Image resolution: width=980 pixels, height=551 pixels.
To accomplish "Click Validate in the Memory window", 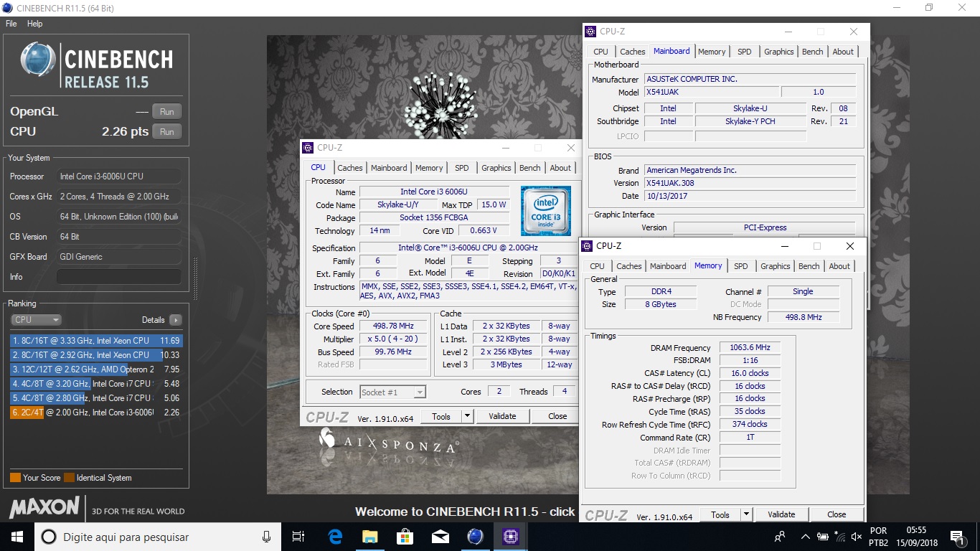I will [x=781, y=514].
